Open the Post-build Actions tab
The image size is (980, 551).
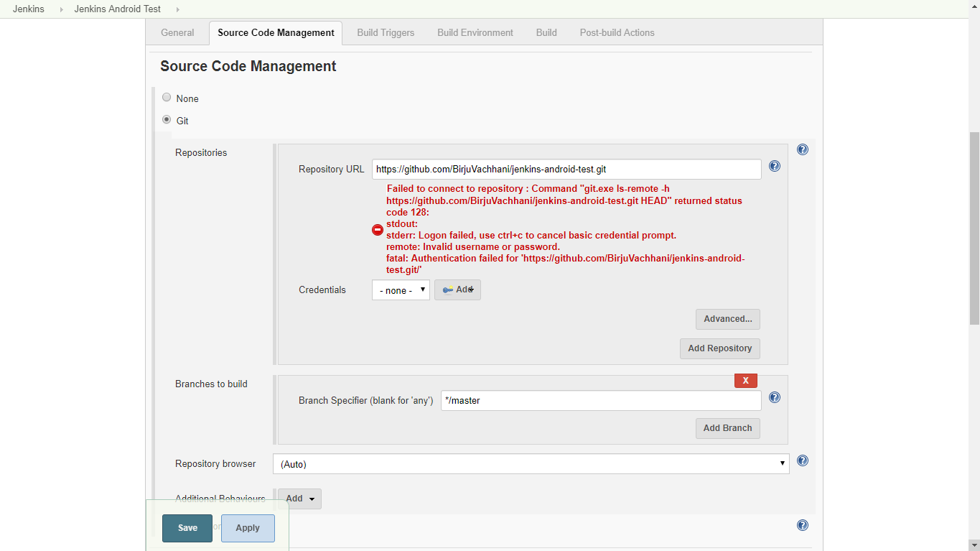coord(617,32)
